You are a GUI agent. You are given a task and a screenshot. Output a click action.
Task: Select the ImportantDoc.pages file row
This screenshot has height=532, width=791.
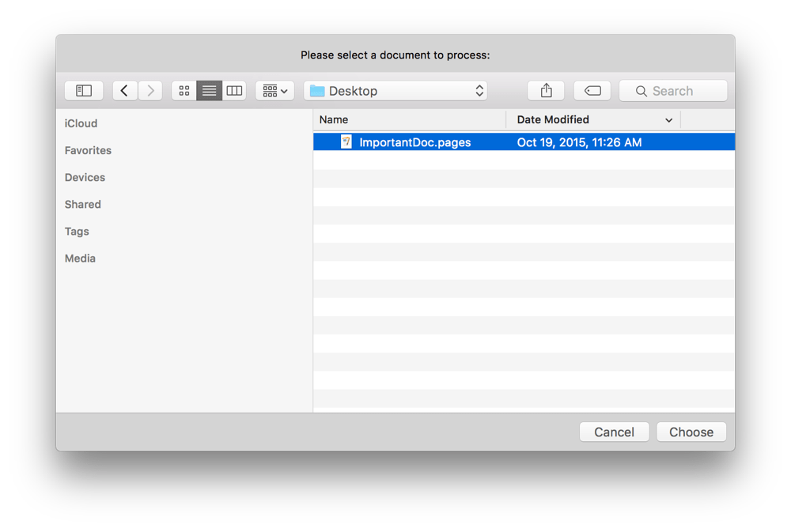[x=475, y=142]
